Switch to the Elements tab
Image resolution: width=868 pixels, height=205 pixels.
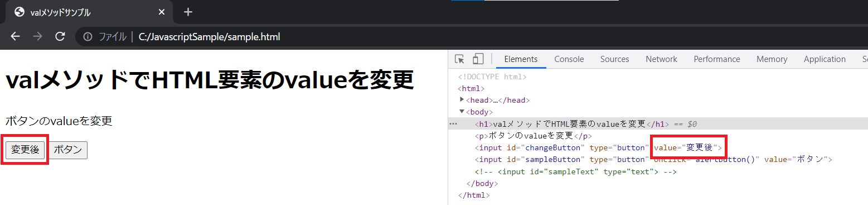click(521, 59)
